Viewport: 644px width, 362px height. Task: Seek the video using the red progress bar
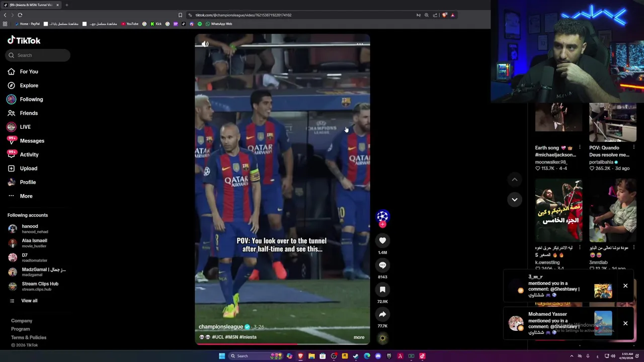282,344
